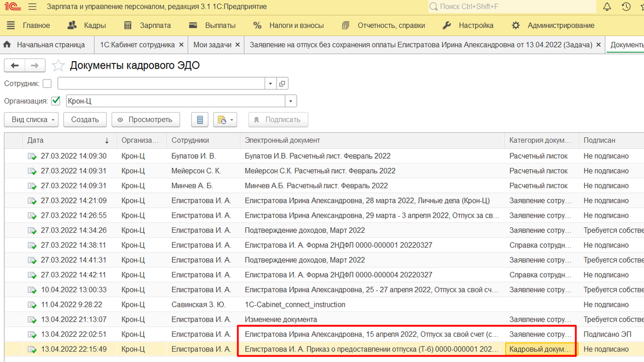Click the Сотрудники column header
This screenshot has height=362, width=644.
tap(203, 141)
